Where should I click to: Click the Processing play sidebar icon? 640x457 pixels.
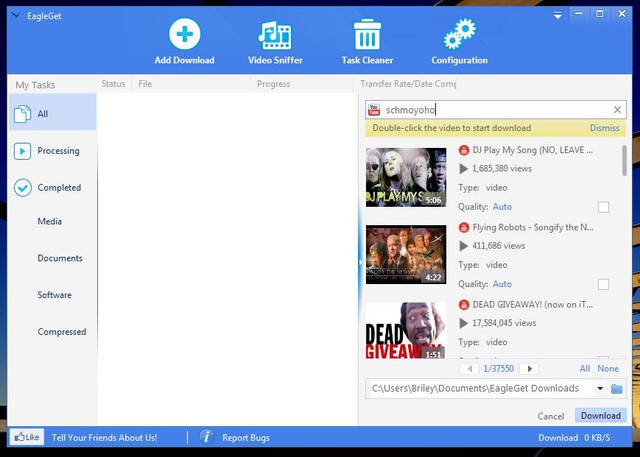pos(22,151)
